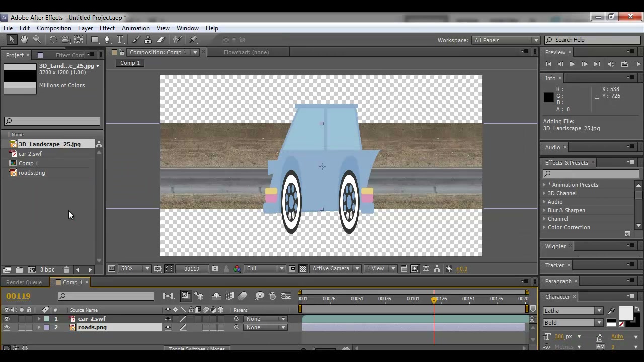Image resolution: width=644 pixels, height=362 pixels.
Task: Expand the Blur & Sharpen category
Action: [544, 210]
